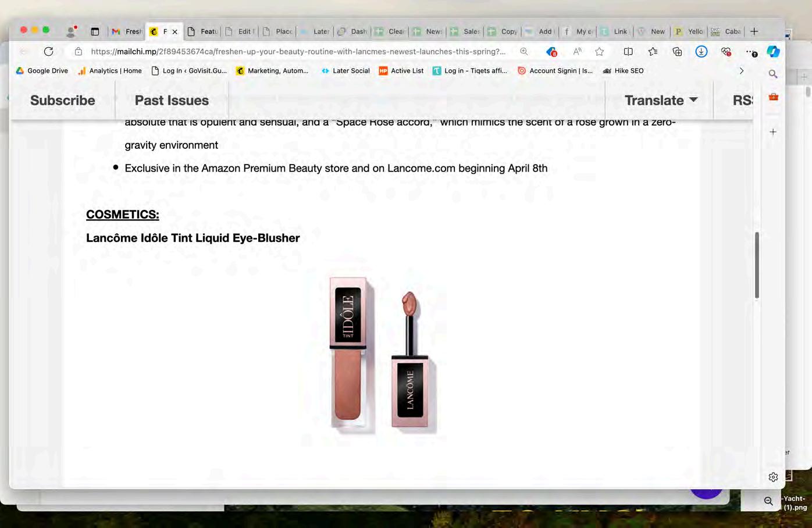Switch to the Facebook 'My e' tab

(578, 31)
